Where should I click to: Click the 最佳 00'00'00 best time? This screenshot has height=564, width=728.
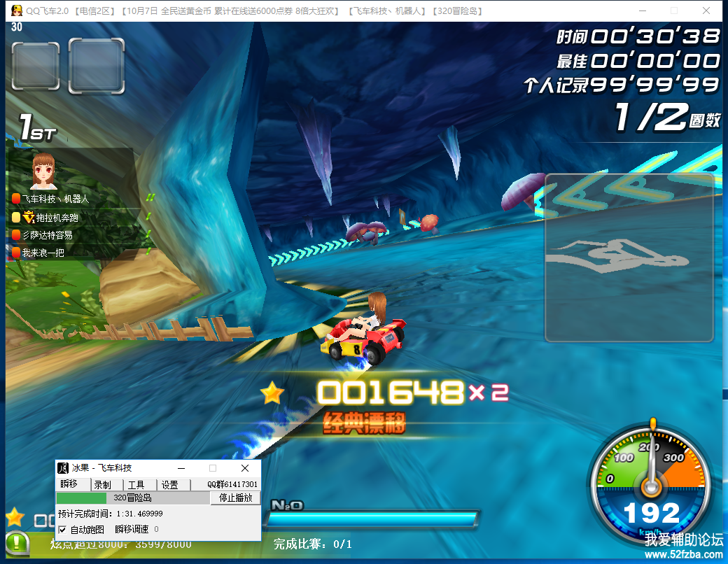click(x=638, y=60)
